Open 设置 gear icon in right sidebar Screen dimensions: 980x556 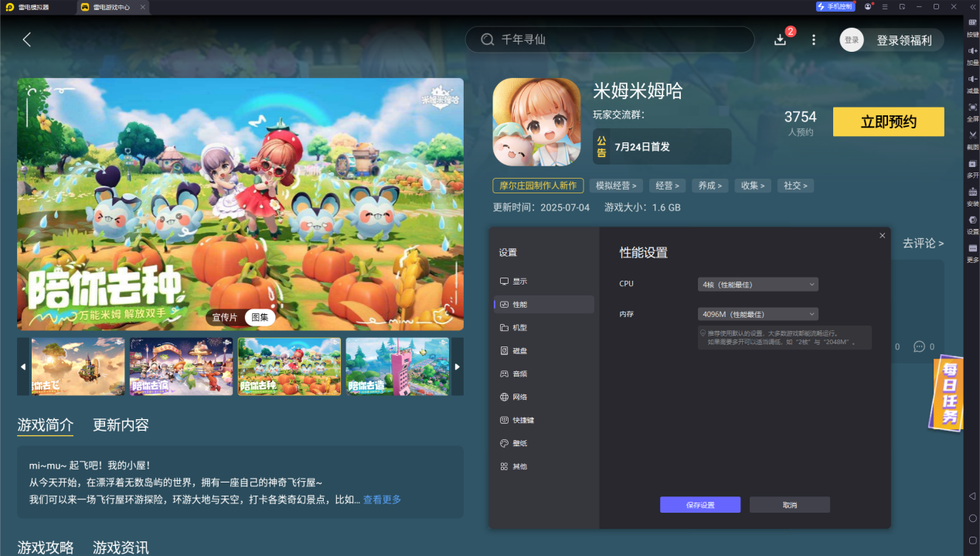972,224
